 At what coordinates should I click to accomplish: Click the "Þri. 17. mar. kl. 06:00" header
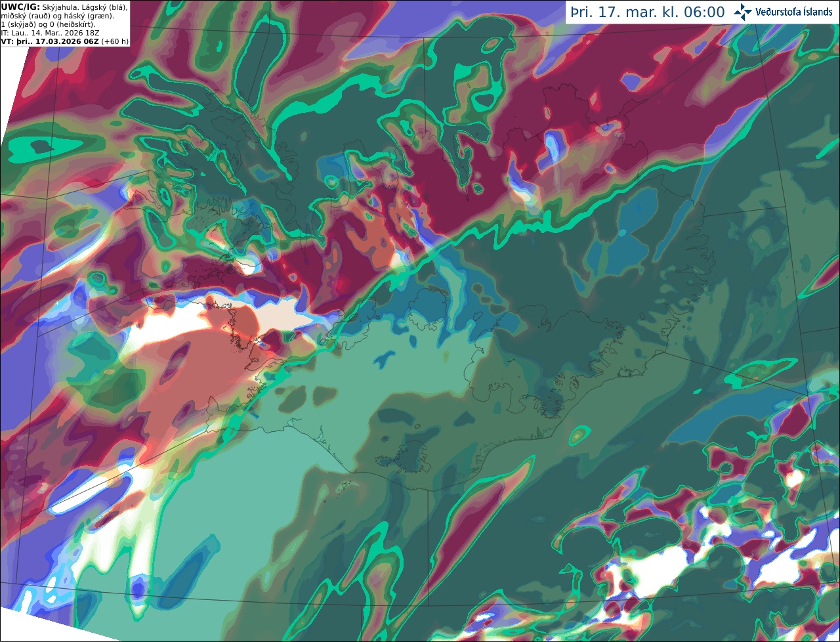click(648, 12)
